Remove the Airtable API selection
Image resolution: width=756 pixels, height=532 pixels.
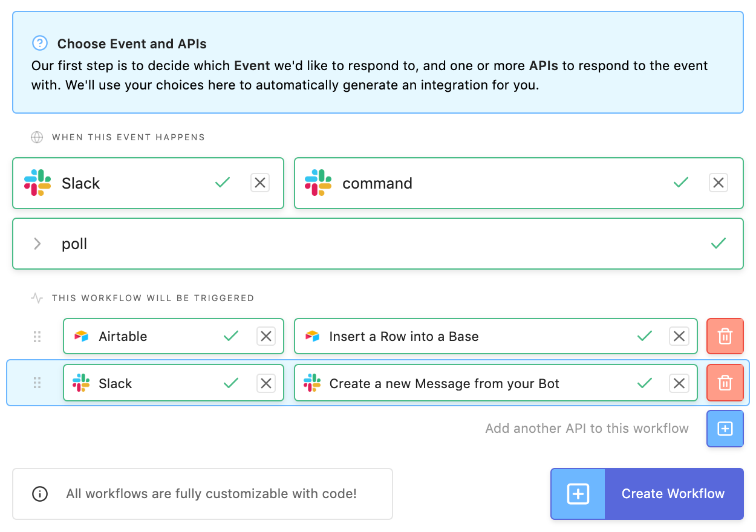coord(266,336)
